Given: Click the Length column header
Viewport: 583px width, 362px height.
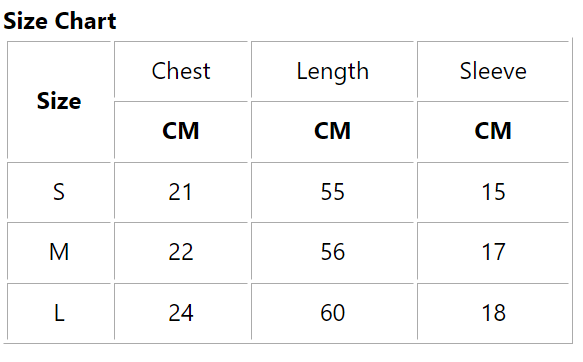Looking at the screenshot, I should [332, 71].
